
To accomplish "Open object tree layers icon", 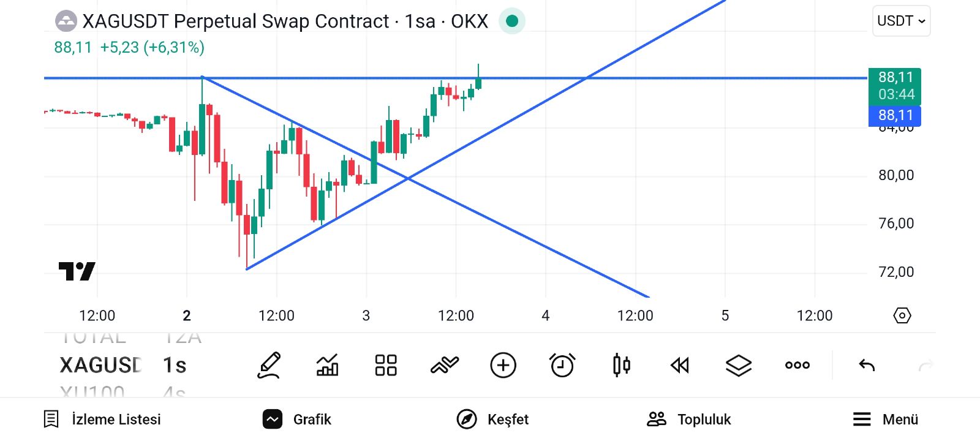I will coord(739,366).
